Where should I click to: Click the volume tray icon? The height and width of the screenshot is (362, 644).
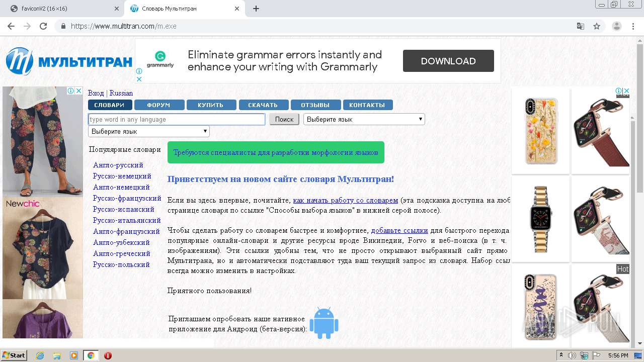[572, 355]
